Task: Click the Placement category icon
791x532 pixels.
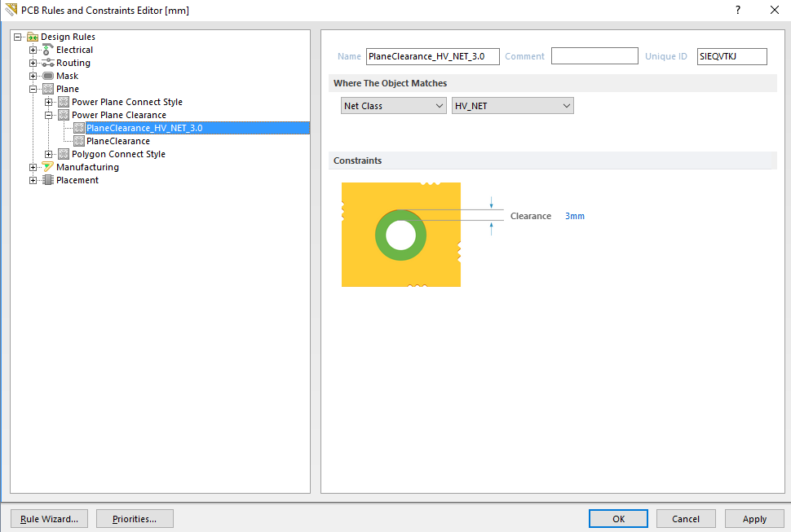Action: coord(48,180)
